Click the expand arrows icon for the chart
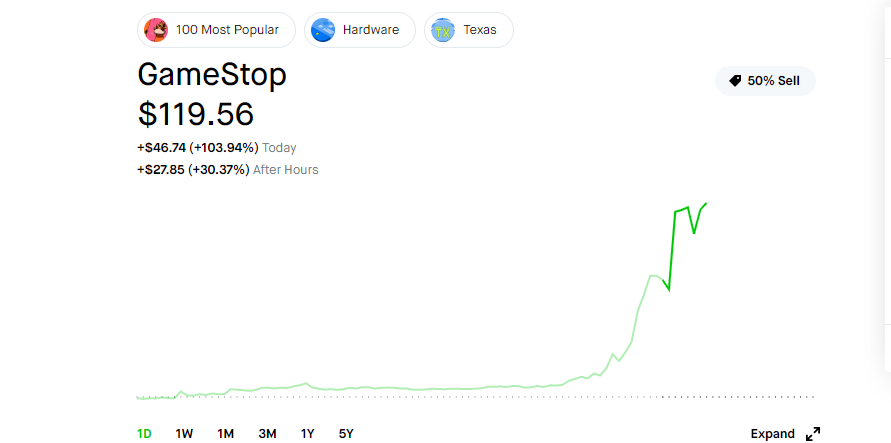 (813, 434)
